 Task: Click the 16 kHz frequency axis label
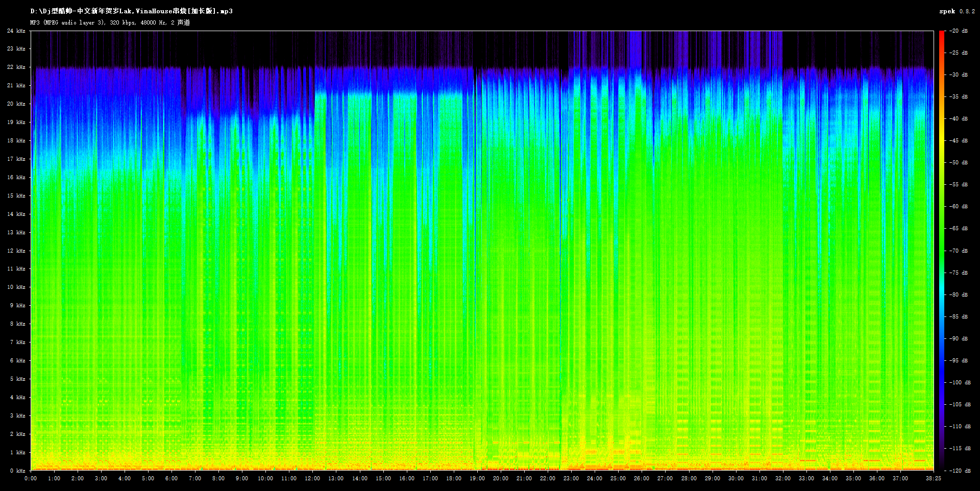tap(16, 178)
